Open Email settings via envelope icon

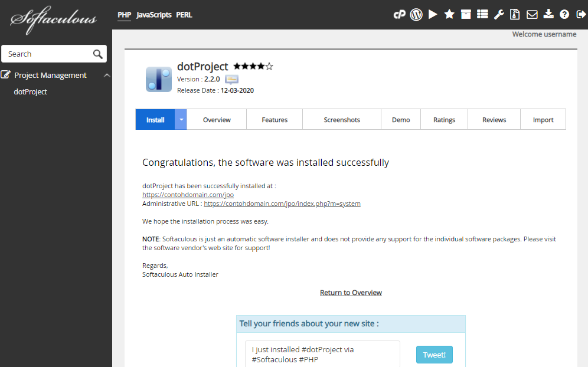point(532,14)
